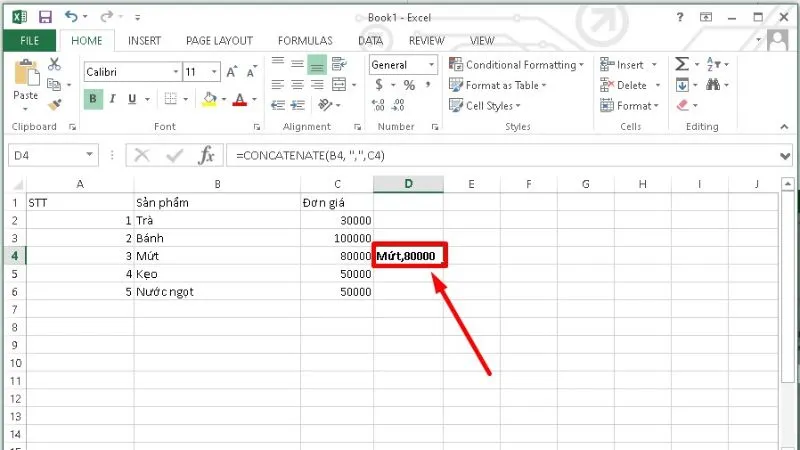Open text orientation tool
The height and width of the screenshot is (450, 800).
[324, 105]
